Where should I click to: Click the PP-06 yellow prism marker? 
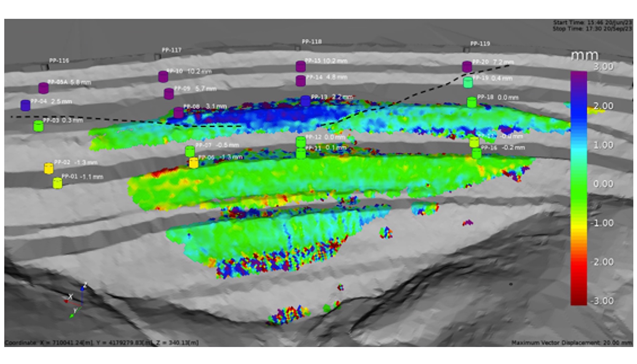click(x=194, y=163)
